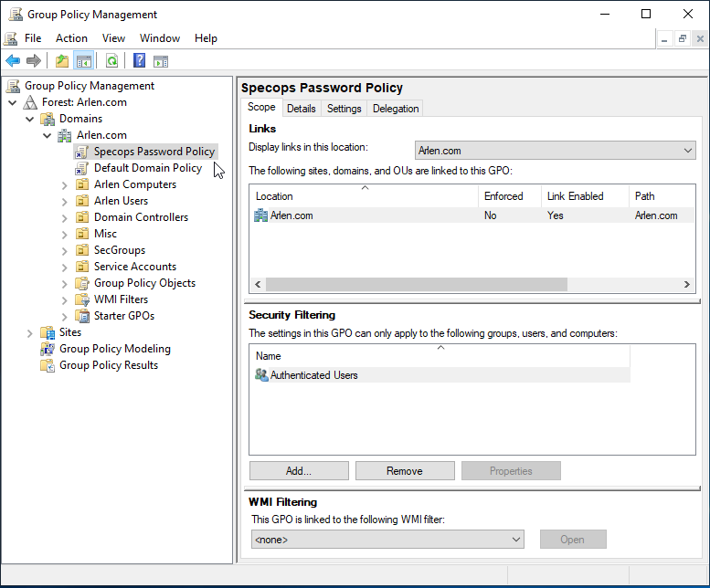710x588 pixels.
Task: Click the Specops Password Policy GPO icon
Action: coord(82,152)
